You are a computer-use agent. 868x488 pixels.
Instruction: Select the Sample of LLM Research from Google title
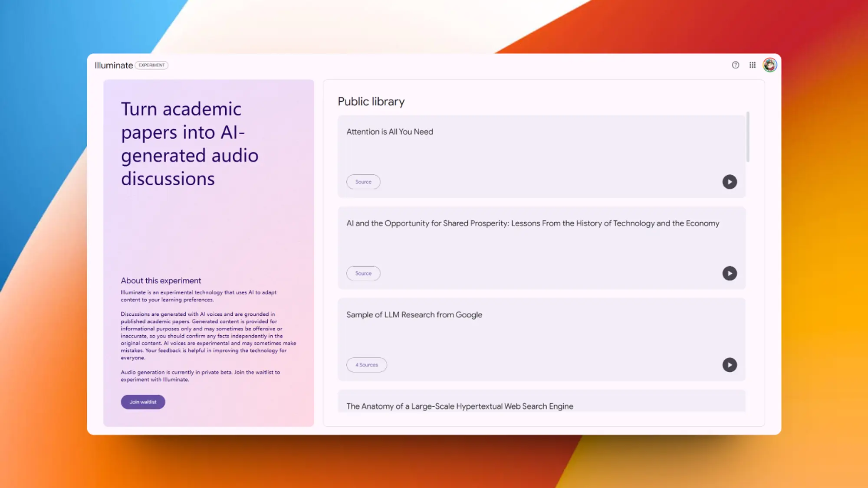[x=414, y=315]
